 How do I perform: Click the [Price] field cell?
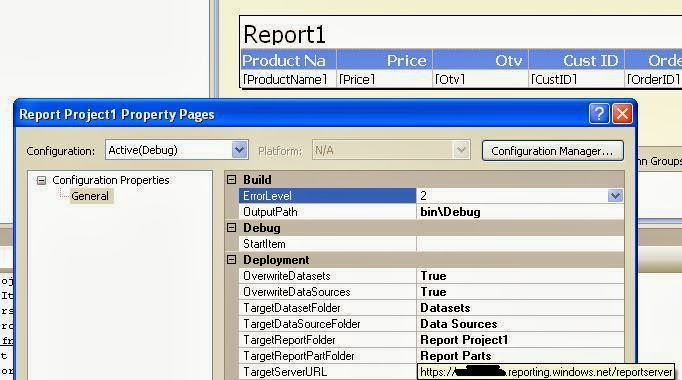point(384,79)
